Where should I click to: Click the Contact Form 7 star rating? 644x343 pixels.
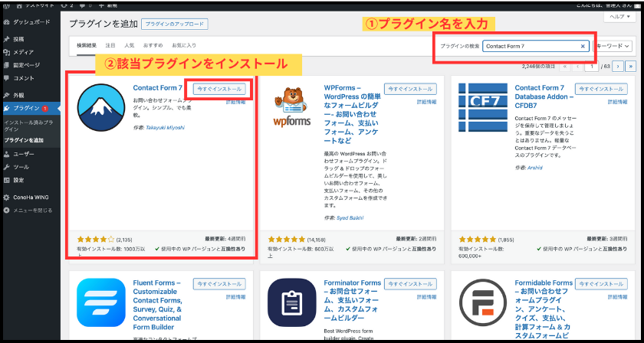(x=96, y=239)
